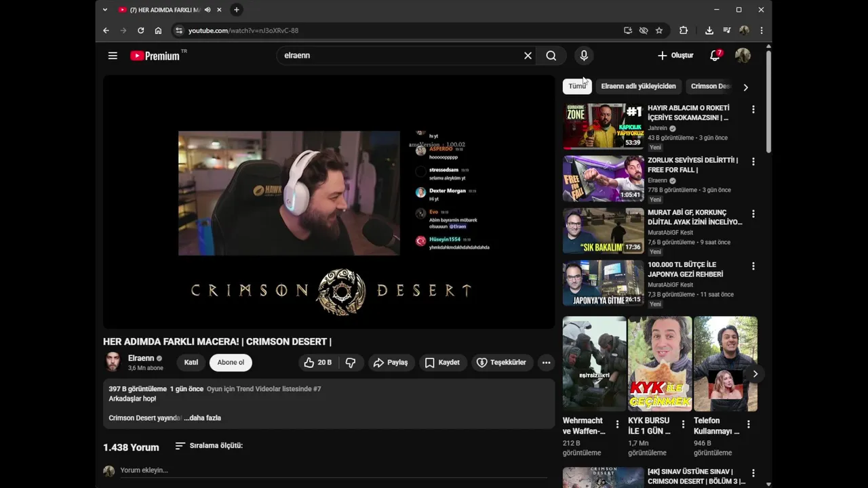The image size is (868, 488).
Task: Select the Crimson Desert filter chip
Action: coord(711,86)
